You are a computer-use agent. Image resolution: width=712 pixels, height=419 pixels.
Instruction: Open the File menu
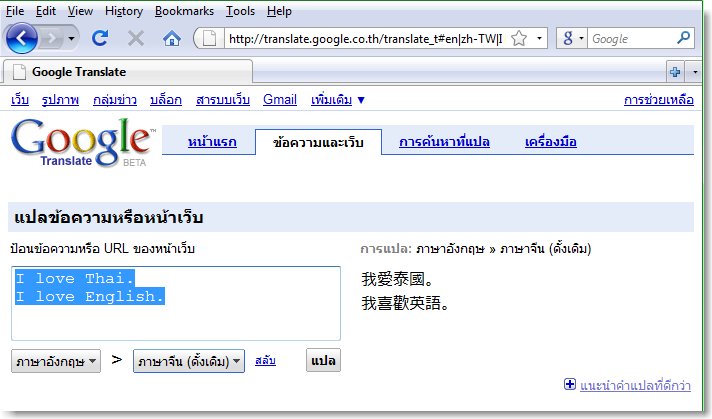coord(15,11)
